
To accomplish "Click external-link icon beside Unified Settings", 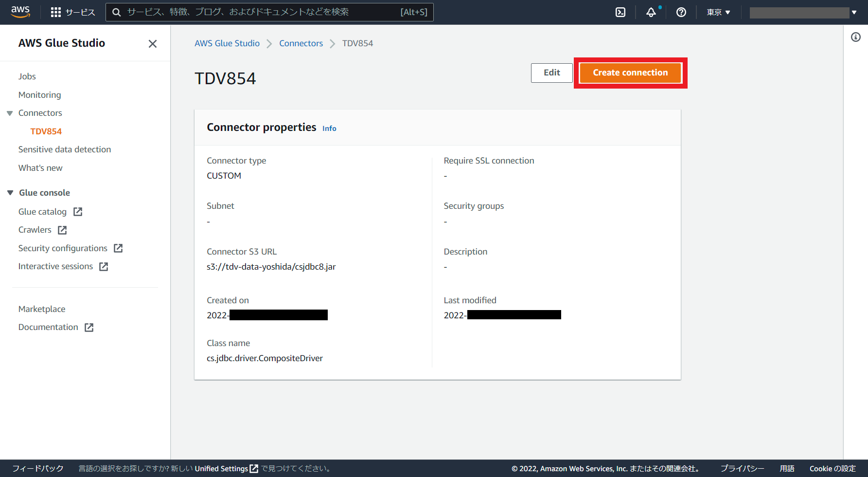I will [x=254, y=469].
